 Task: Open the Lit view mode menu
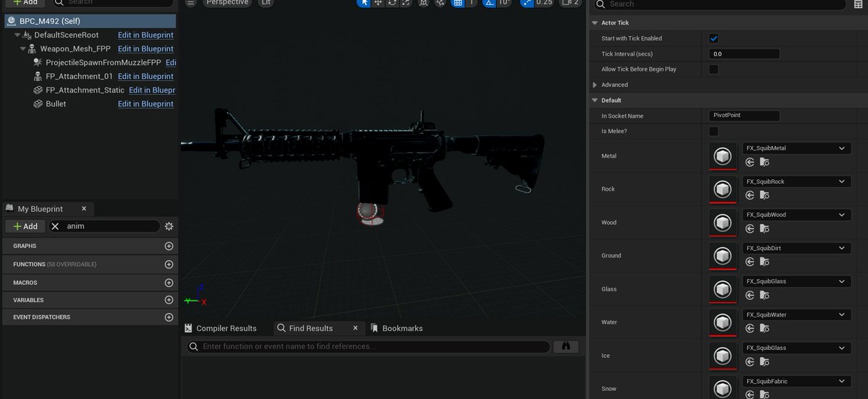(266, 3)
